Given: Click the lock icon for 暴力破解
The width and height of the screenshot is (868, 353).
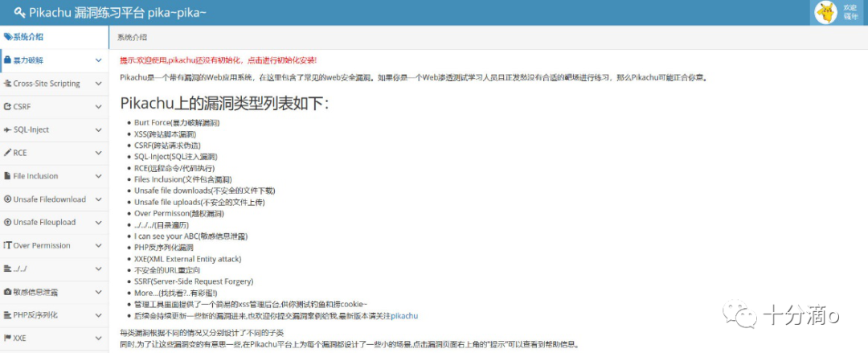Looking at the screenshot, I should coord(7,60).
